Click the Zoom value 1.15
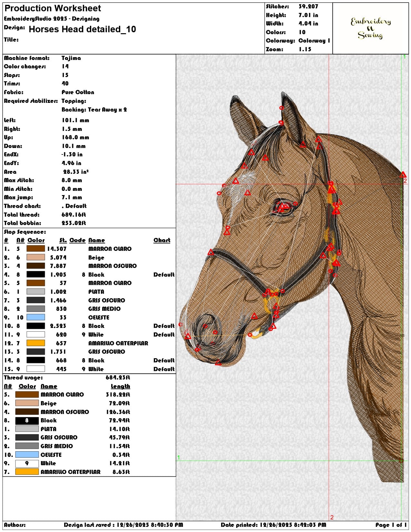The width and height of the screenshot is (411, 532). 305,49
